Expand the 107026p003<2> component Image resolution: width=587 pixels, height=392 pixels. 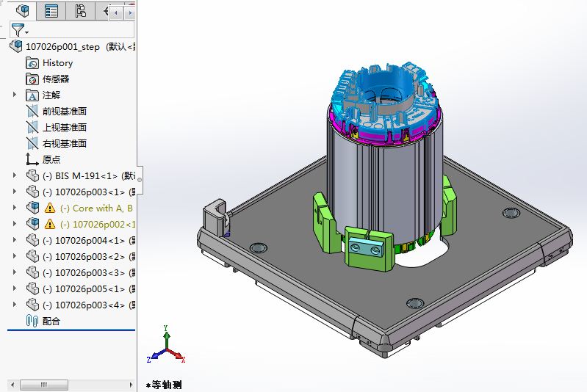15,255
